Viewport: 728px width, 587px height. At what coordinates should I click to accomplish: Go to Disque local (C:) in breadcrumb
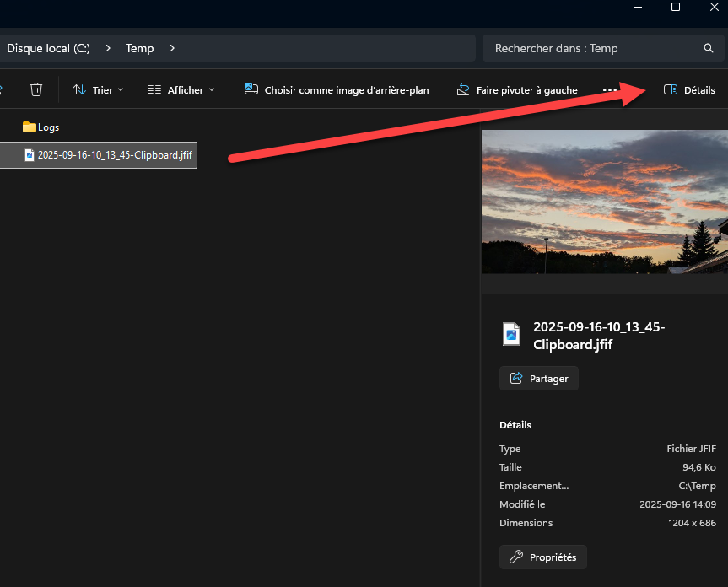48,48
